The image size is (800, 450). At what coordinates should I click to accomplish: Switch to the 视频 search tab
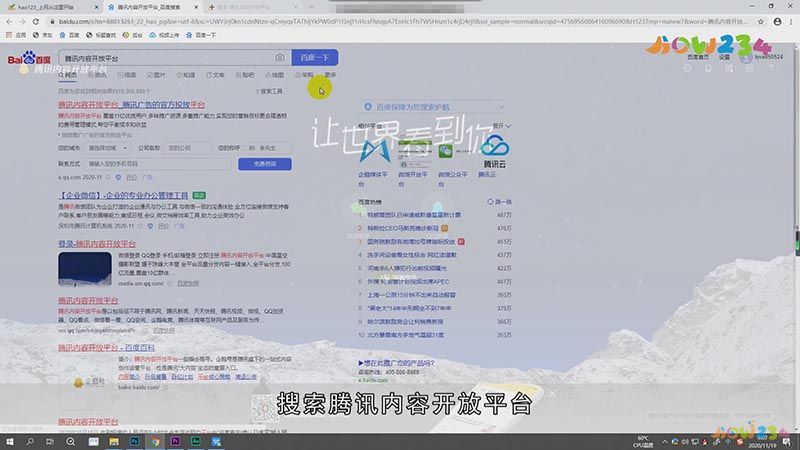click(x=127, y=75)
